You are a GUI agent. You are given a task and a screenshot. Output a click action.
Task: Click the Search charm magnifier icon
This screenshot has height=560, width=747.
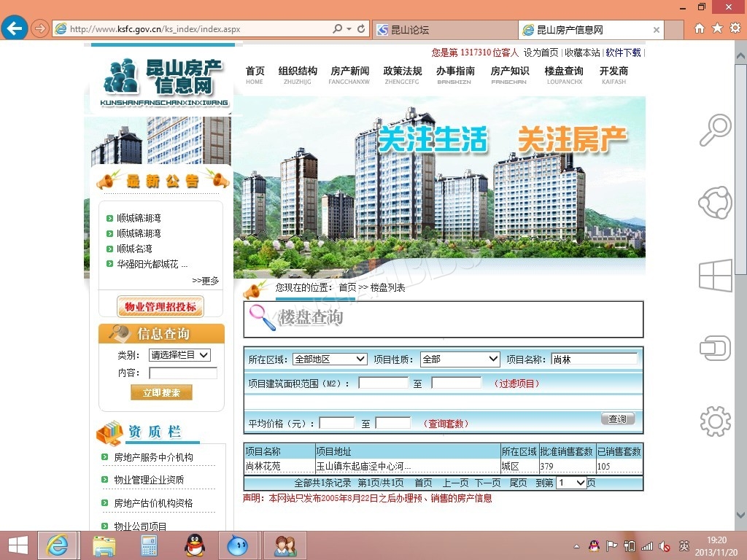(715, 131)
